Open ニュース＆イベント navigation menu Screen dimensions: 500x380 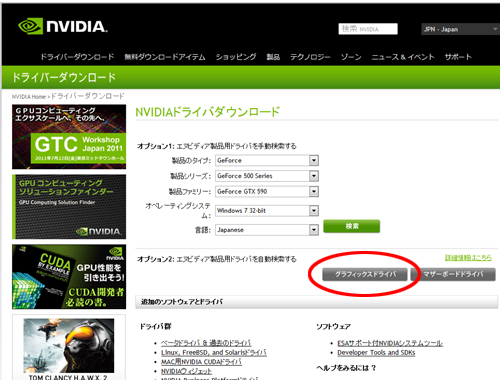(x=403, y=57)
